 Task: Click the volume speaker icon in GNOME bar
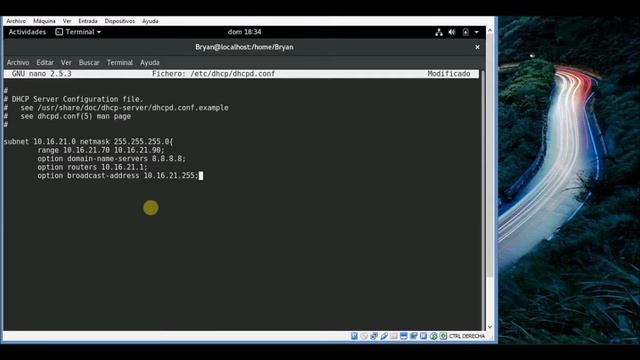pyautogui.click(x=452, y=32)
